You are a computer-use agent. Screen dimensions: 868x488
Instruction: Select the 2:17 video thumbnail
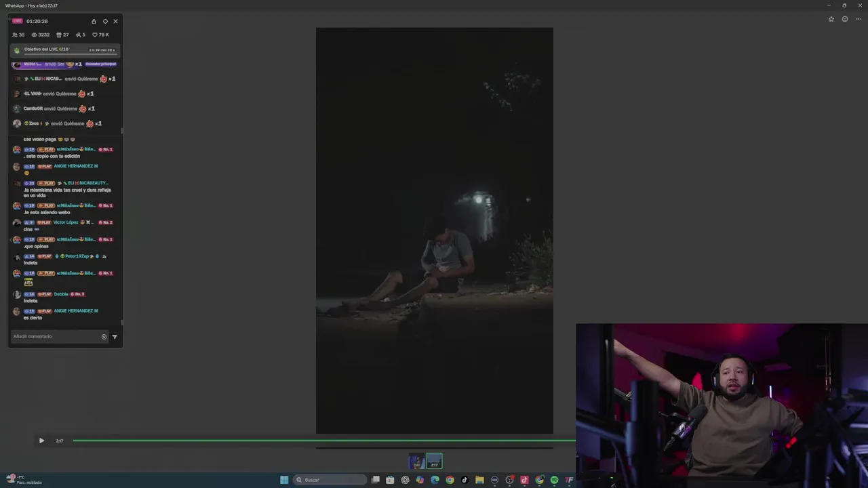point(434,462)
